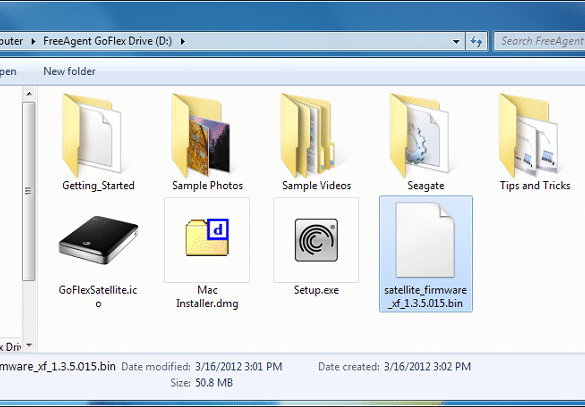
Task: Click the navigation pane scroll down arrow
Action: pyautogui.click(x=29, y=345)
